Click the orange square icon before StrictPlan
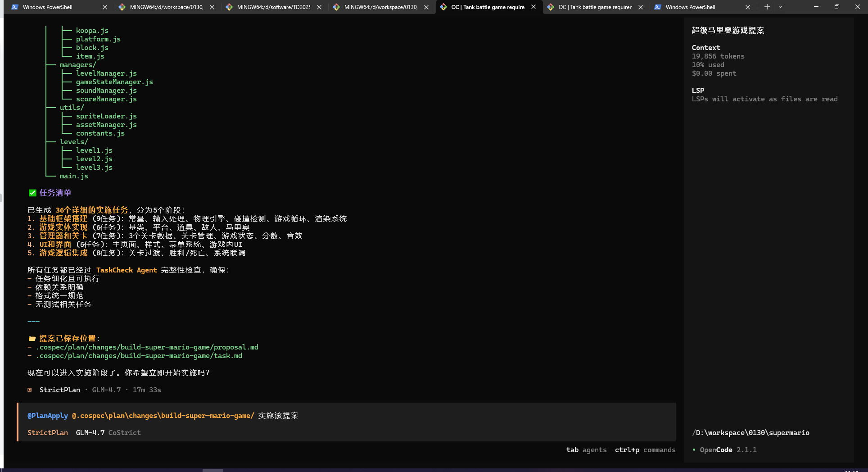Viewport: 868px width, 472px height. [x=30, y=390]
